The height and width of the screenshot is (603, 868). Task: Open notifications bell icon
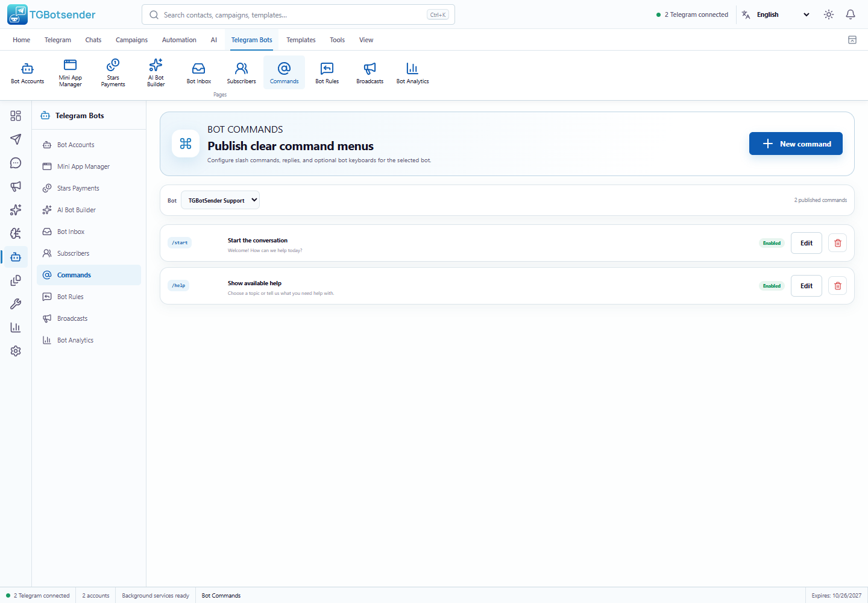[851, 14]
